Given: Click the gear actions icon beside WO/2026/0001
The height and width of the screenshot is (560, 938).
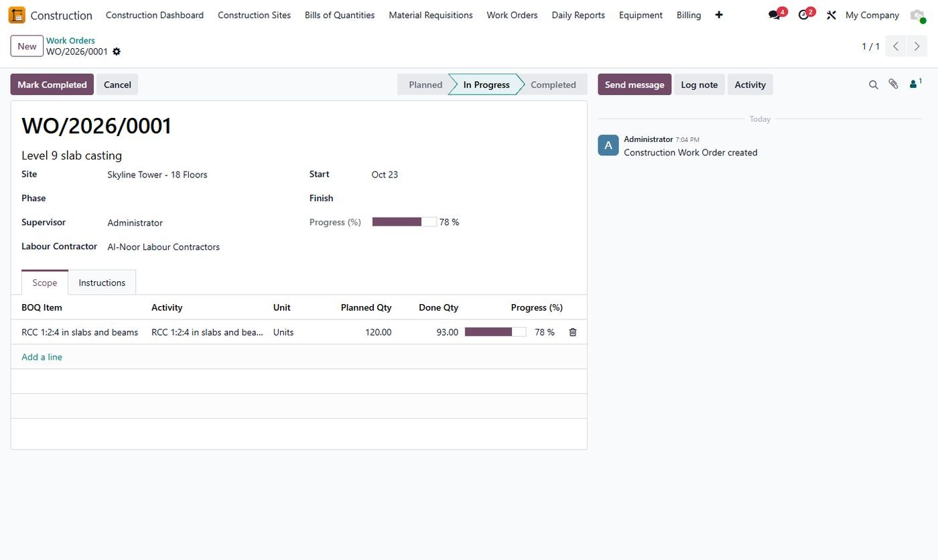Looking at the screenshot, I should click(117, 52).
